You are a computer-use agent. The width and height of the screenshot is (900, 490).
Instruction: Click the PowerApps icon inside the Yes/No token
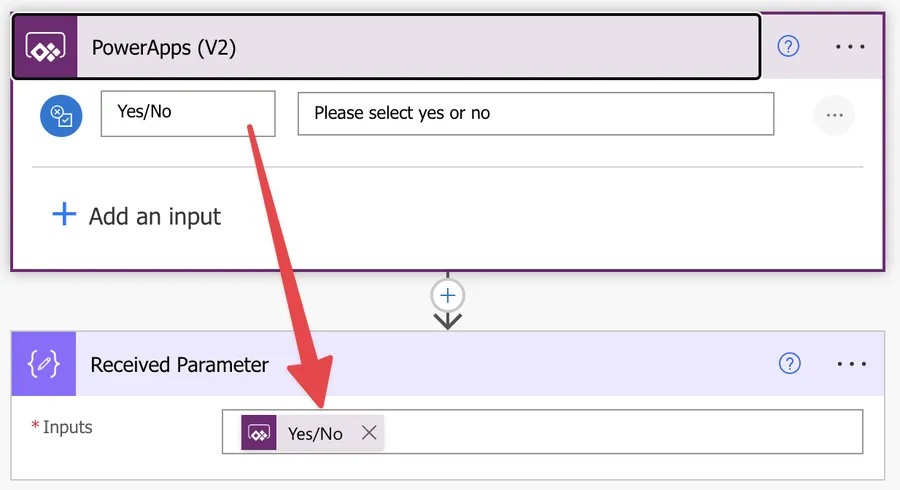pos(259,433)
